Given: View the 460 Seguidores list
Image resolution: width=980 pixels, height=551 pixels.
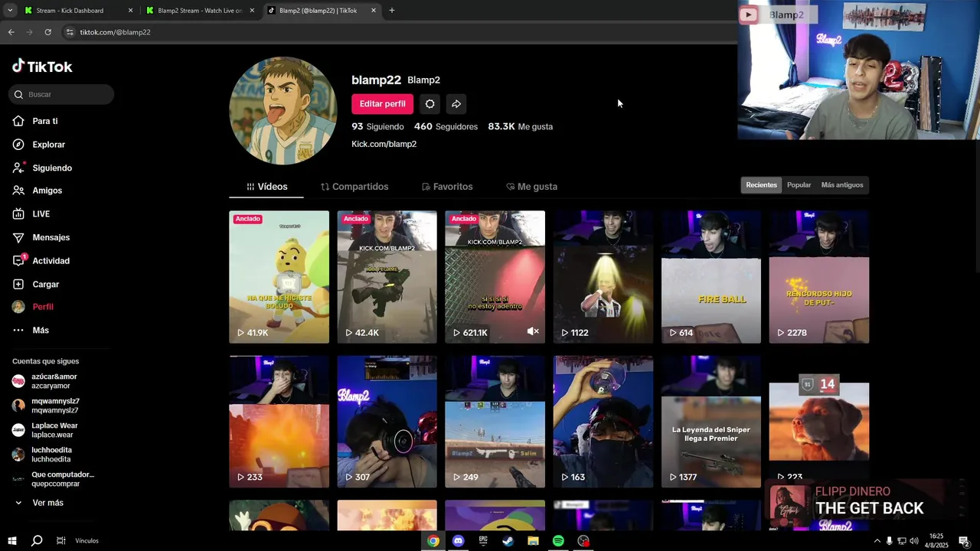Looking at the screenshot, I should (x=446, y=126).
